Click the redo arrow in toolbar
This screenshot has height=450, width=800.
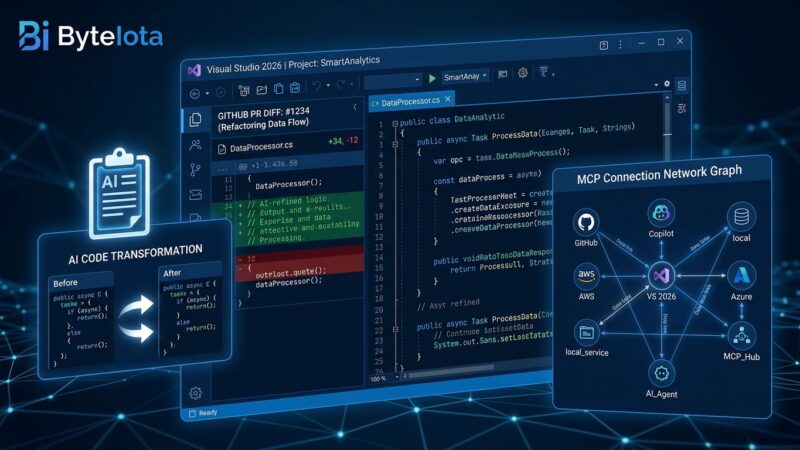point(340,85)
